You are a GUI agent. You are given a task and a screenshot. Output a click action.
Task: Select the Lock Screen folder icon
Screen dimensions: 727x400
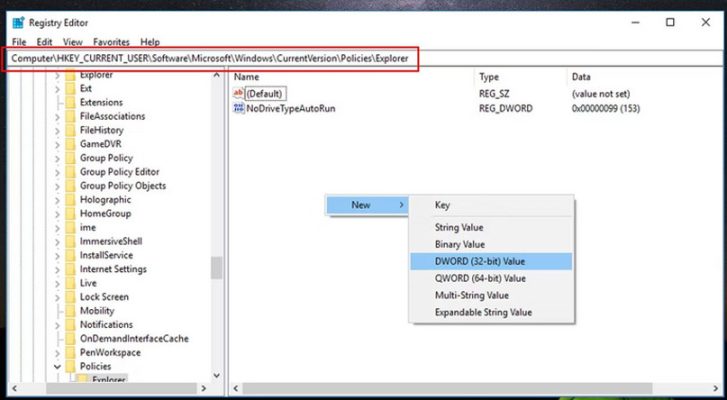[70, 297]
